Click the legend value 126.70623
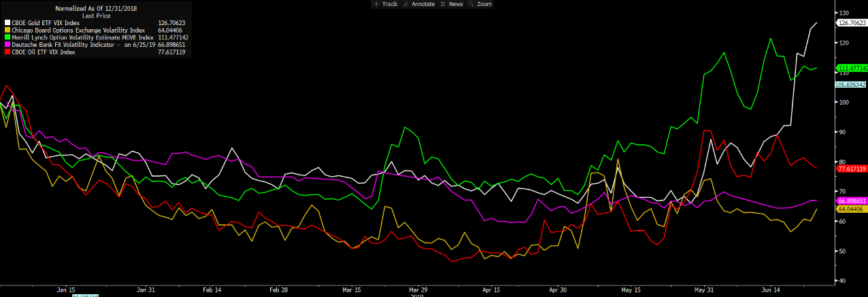 (x=171, y=22)
